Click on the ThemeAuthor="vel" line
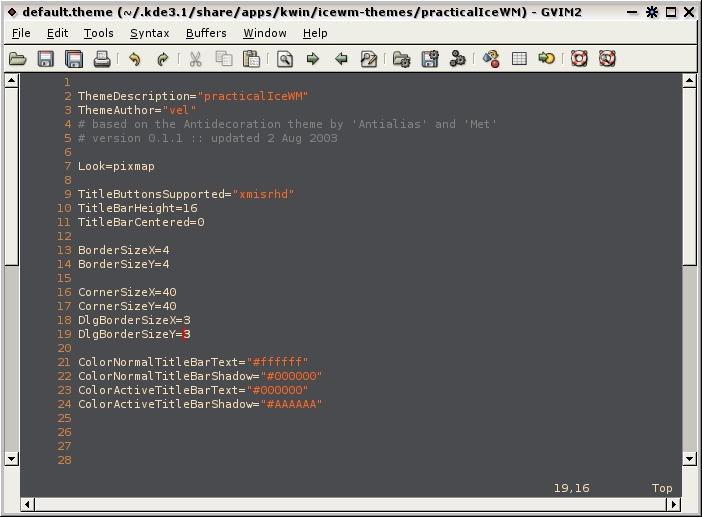This screenshot has width=702, height=517. point(137,110)
